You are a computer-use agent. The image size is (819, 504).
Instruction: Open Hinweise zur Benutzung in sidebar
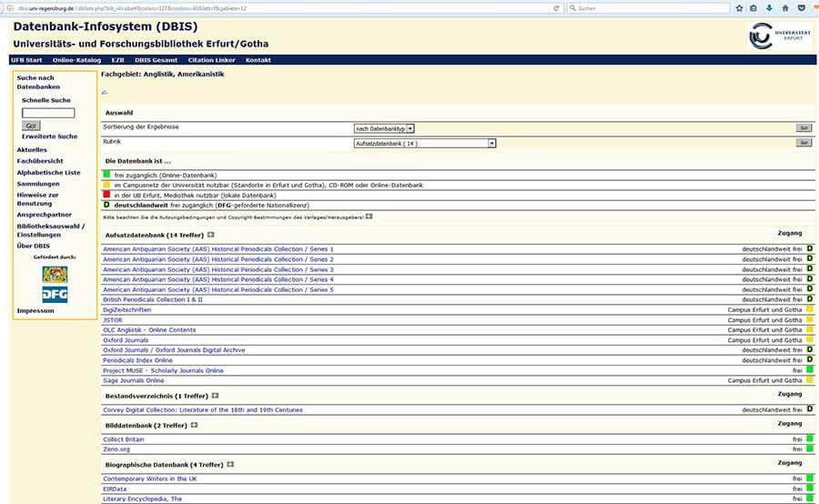tap(37, 199)
